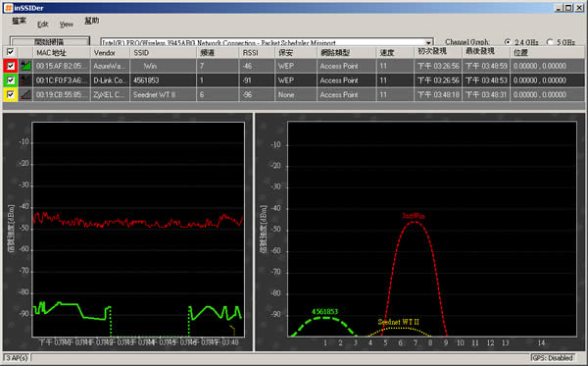Open the View menu
The width and height of the screenshot is (588, 366).
pyautogui.click(x=66, y=25)
